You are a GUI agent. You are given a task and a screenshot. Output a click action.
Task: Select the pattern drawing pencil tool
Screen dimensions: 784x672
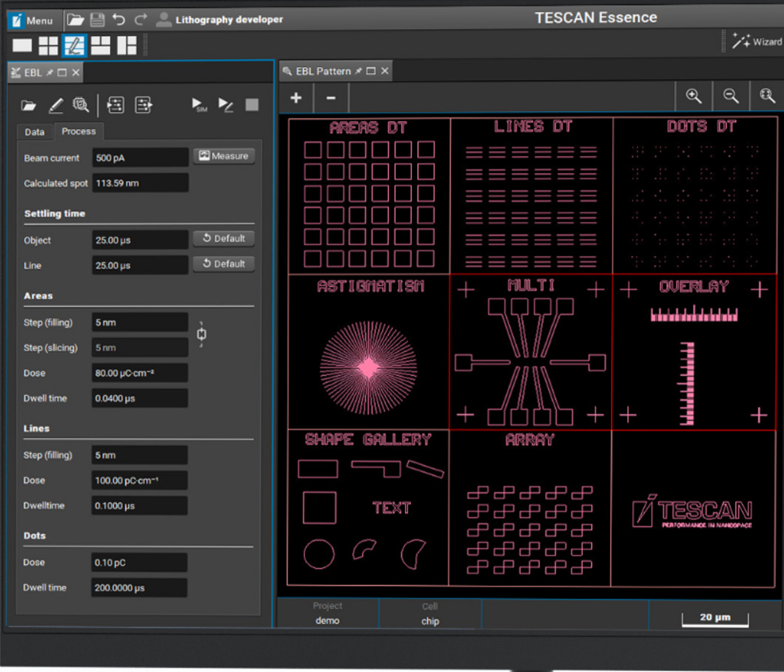click(x=55, y=105)
